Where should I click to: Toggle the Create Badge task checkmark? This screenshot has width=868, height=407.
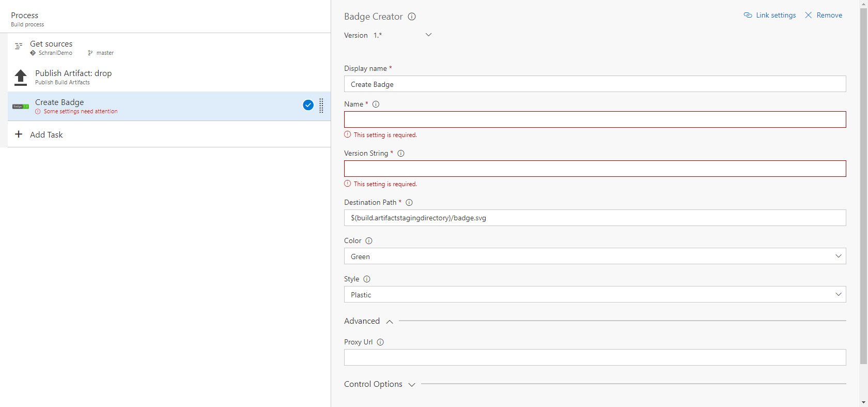point(308,105)
